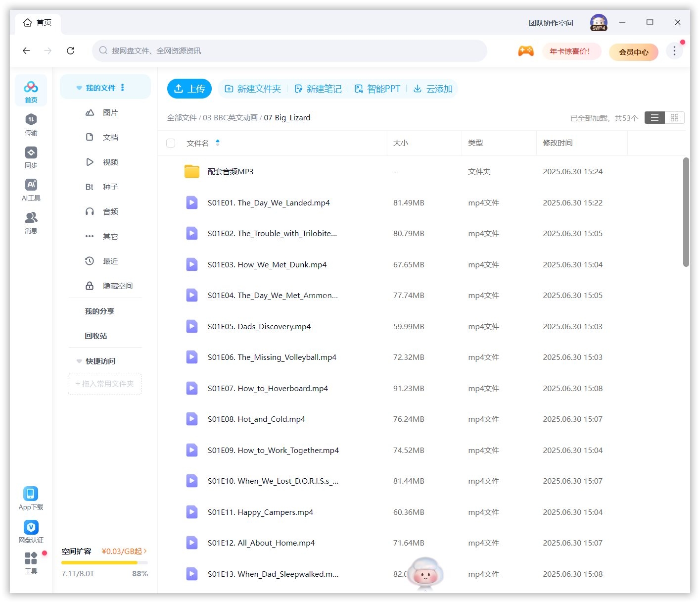Open 回收站 in the sidebar
Screen dimensions: 700x603
(x=95, y=336)
